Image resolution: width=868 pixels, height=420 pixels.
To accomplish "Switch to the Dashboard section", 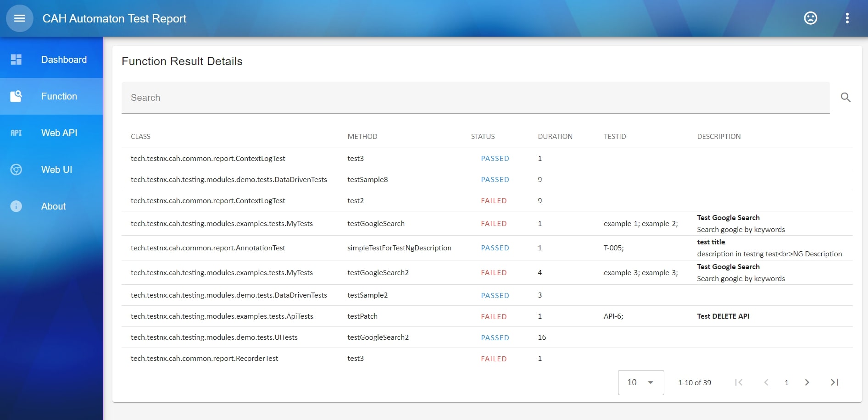I will pyautogui.click(x=64, y=59).
